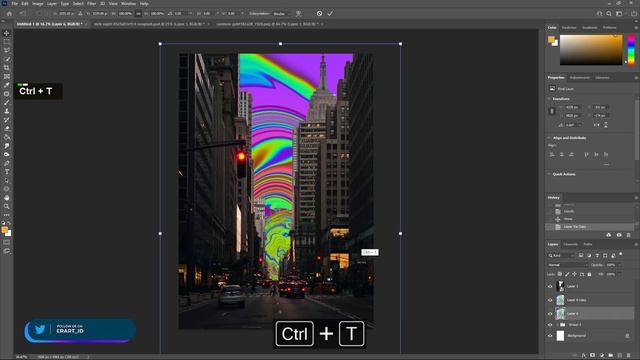Click the lock position icon in Layers
640x360 pixels.
point(574,274)
